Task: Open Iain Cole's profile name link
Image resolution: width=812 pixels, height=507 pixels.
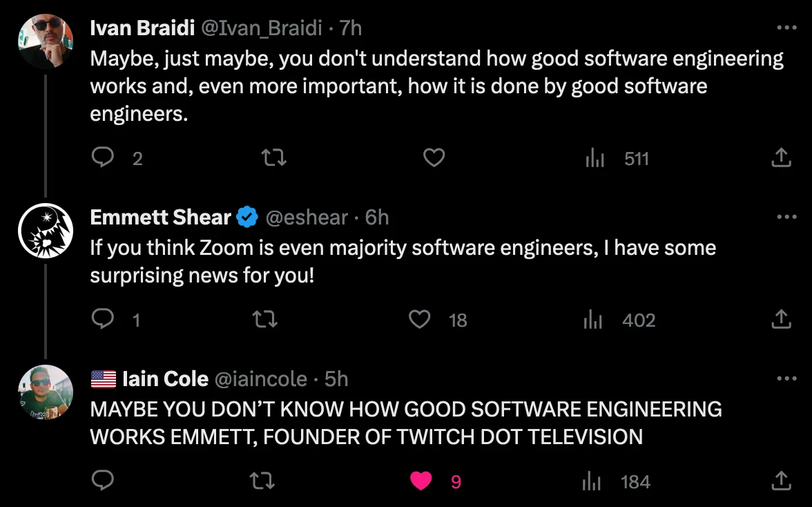Action: (165, 379)
